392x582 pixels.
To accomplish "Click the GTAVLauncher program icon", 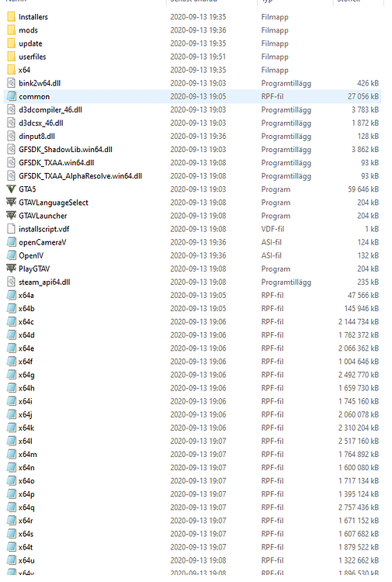I will point(12,216).
